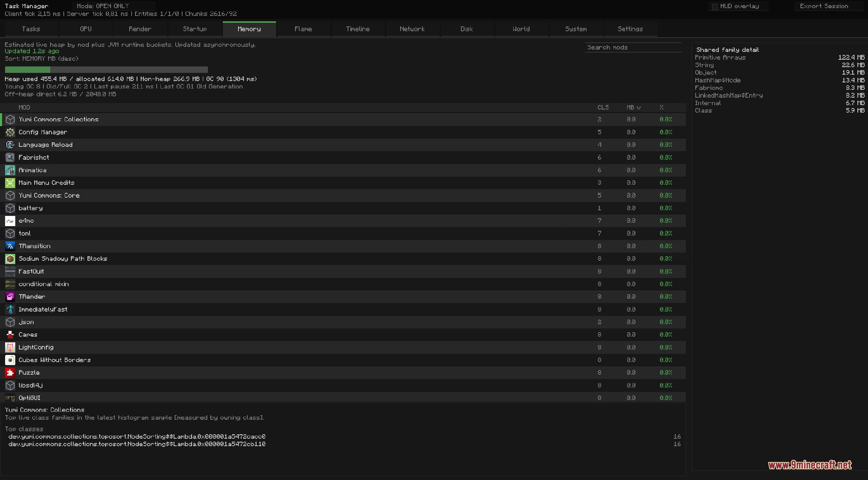Select the Class family entry
The height and width of the screenshot is (480, 868).
tap(779, 110)
